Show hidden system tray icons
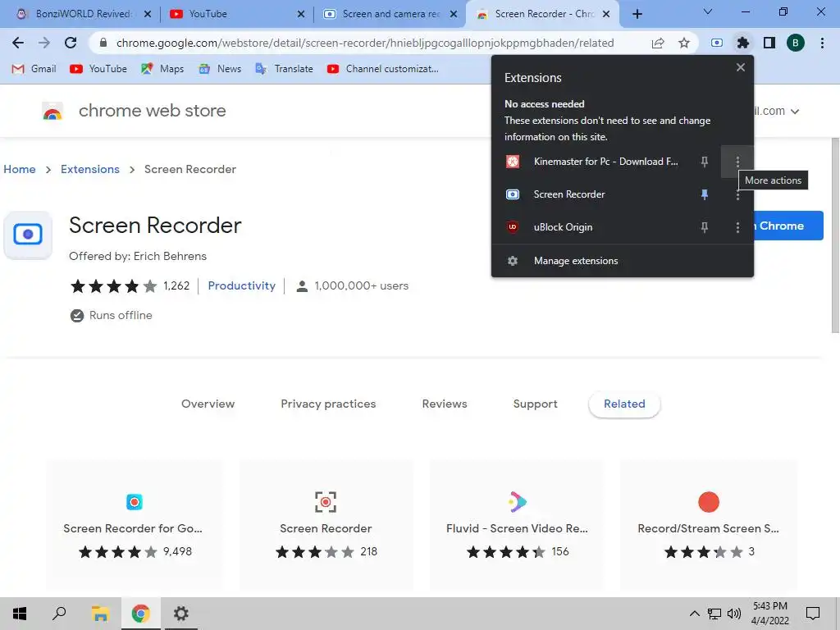This screenshot has height=630, width=840. 694,614
